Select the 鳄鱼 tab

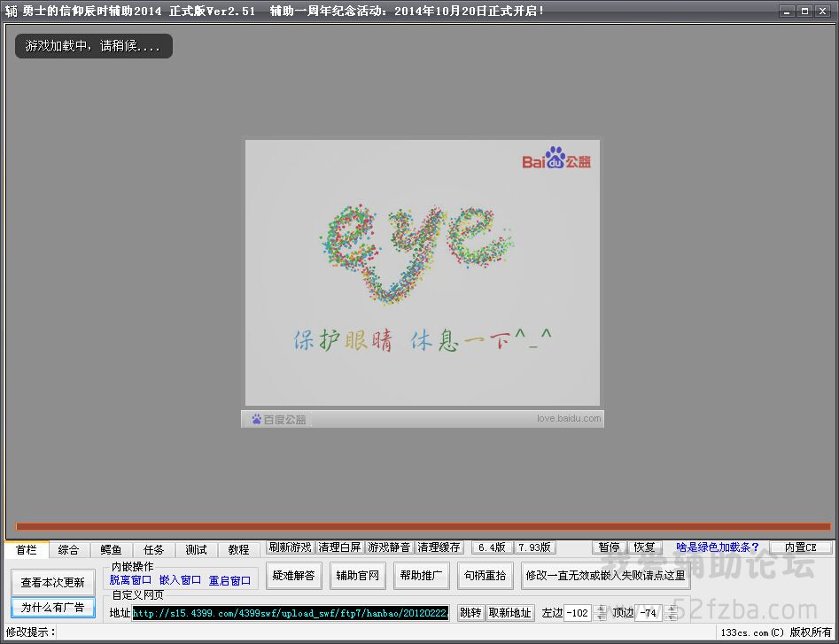[111, 550]
